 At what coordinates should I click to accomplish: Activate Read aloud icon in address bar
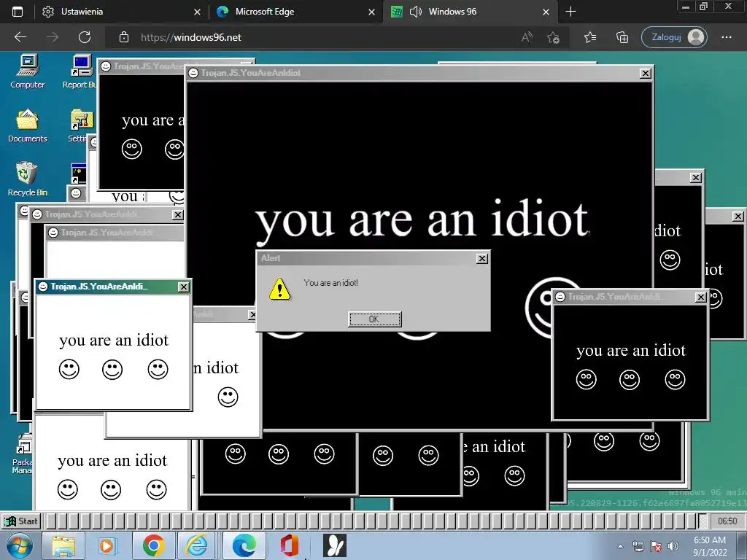pos(527,37)
